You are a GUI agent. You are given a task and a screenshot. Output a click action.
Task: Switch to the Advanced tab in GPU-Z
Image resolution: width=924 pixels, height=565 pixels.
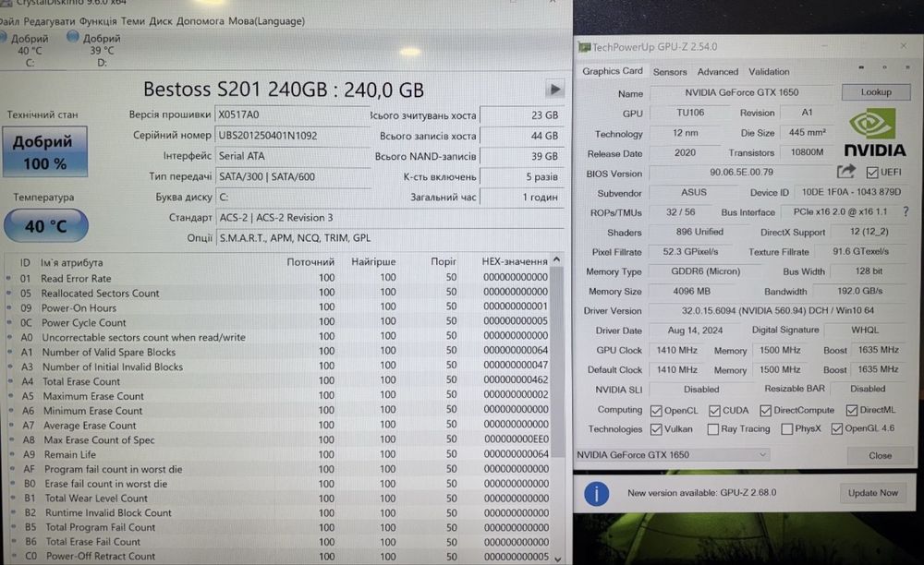pyautogui.click(x=718, y=72)
